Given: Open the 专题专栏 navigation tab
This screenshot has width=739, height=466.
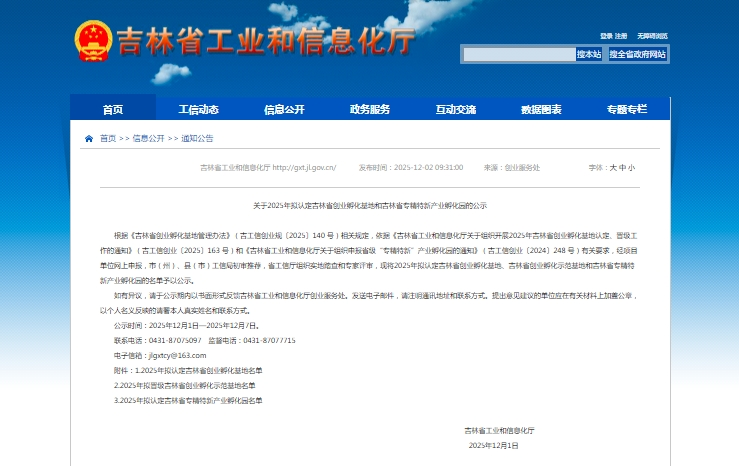Looking at the screenshot, I should click(627, 109).
